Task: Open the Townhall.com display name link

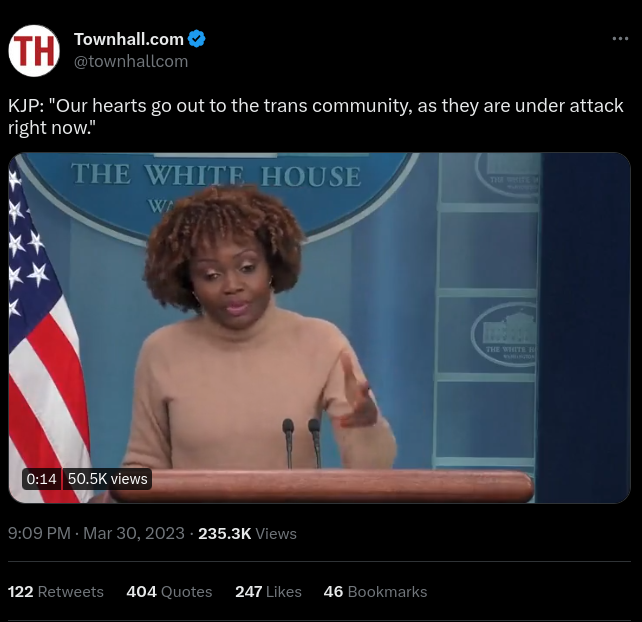Action: pyautogui.click(x=129, y=39)
